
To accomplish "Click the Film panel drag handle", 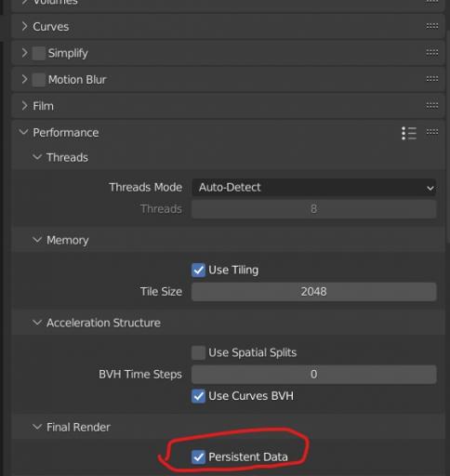I will coord(432,106).
